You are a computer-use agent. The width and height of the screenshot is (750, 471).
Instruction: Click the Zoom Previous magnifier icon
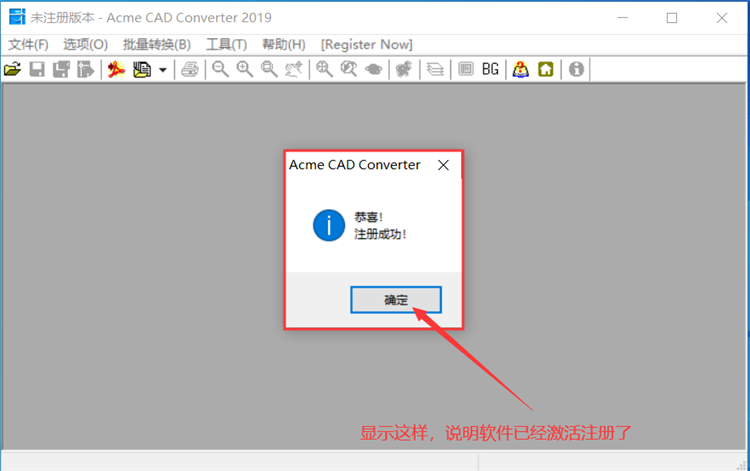[x=349, y=69]
